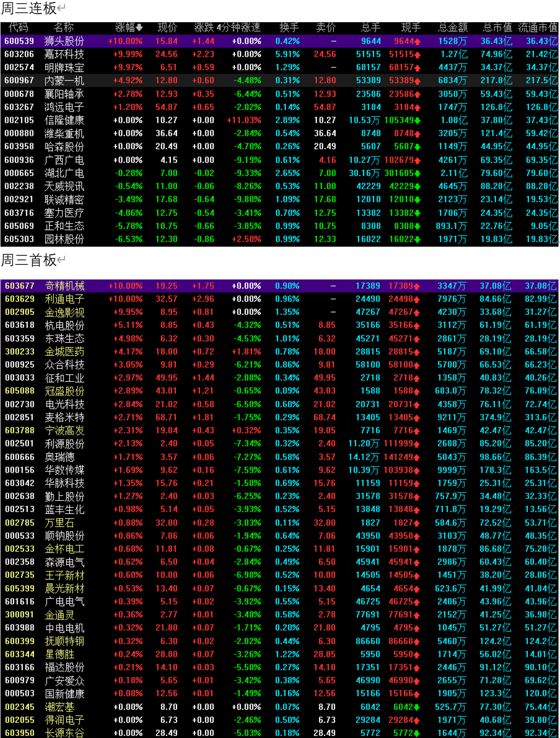Click stock code 603344
Screen dimensions: 560x738
click(20, 654)
